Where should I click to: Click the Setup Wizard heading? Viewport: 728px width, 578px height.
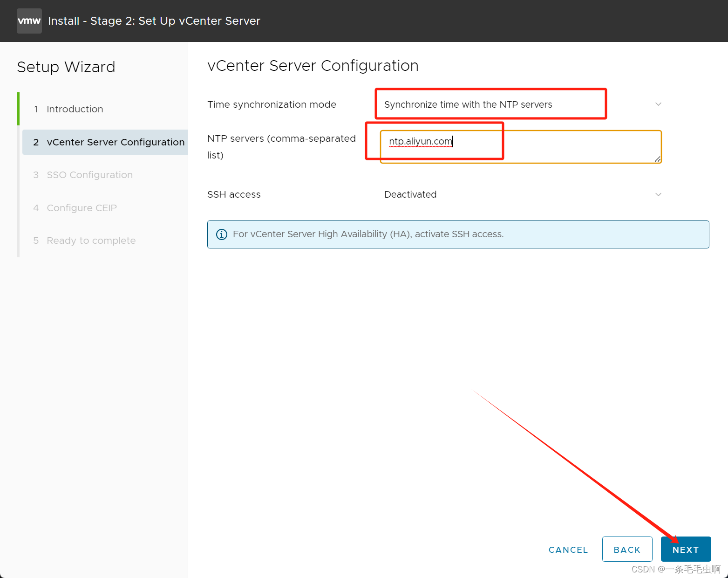click(x=66, y=67)
